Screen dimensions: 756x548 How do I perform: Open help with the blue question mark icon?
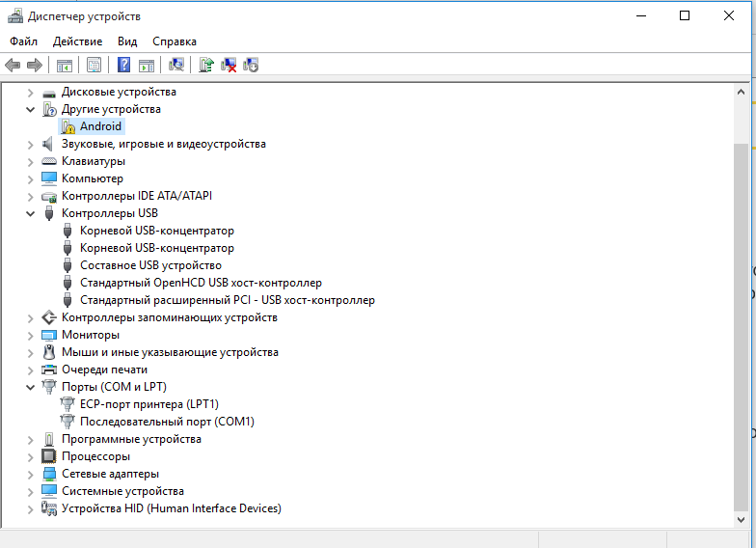click(123, 65)
